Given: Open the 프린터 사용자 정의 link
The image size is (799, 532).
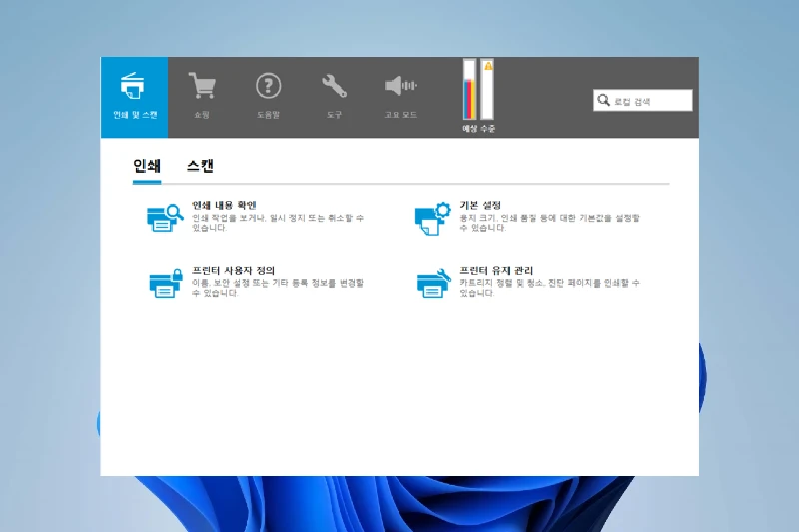Looking at the screenshot, I should [233, 270].
